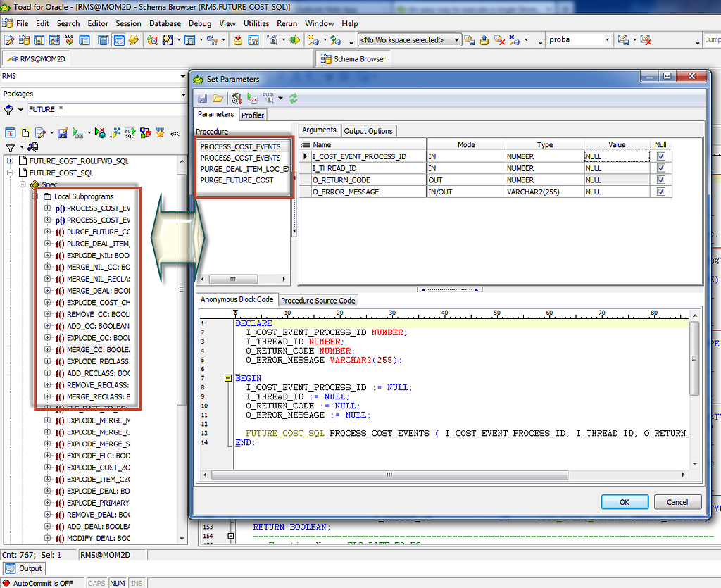The height and width of the screenshot is (588, 721).
Task: Click the save icon in Set Parameters toolbar
Action: click(x=203, y=99)
